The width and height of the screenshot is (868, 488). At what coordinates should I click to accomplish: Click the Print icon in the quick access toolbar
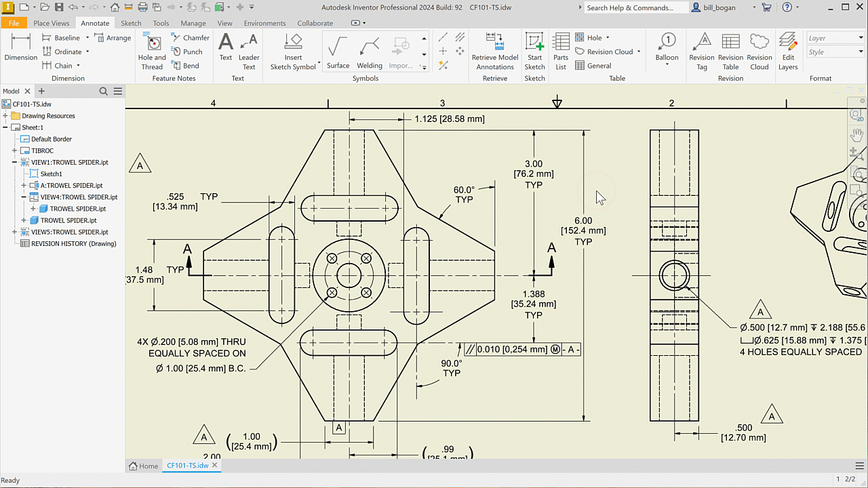[143, 7]
